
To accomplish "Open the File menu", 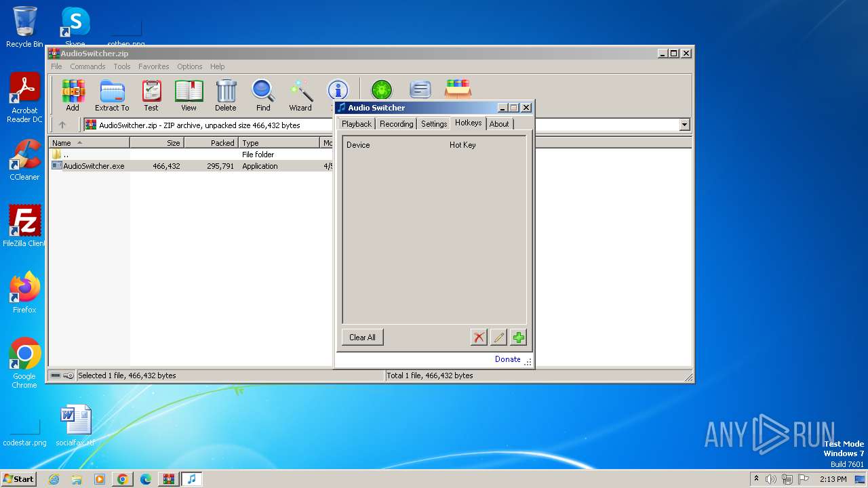I will (x=56, y=66).
